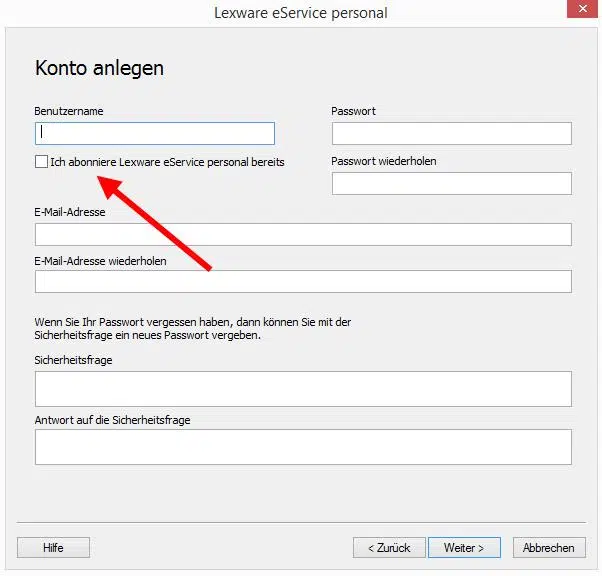This screenshot has height=576, width=602.
Task: Click the 'Lexware eService personal' window title
Action: [301, 13]
